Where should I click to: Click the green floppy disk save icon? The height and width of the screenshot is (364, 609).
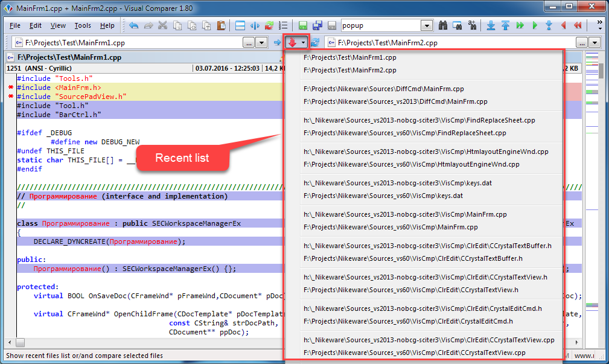click(x=303, y=26)
